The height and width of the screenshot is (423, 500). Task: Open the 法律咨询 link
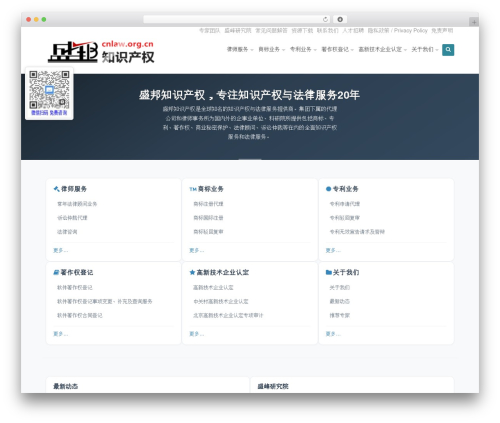[x=67, y=232]
